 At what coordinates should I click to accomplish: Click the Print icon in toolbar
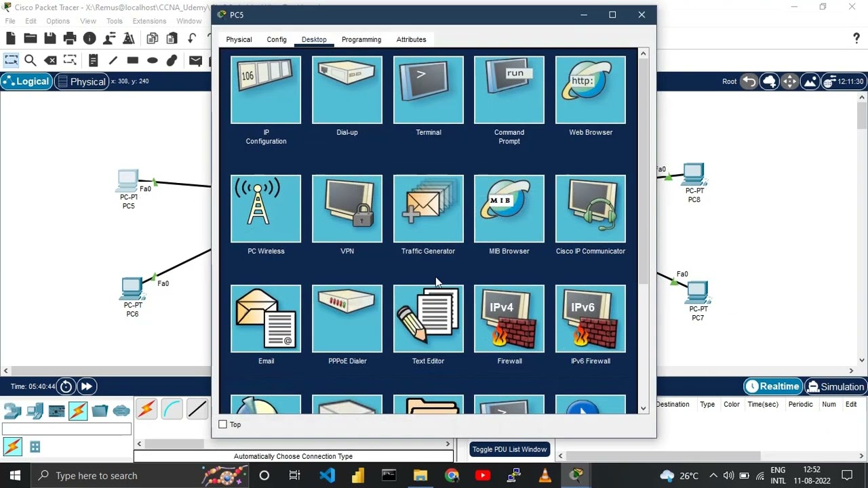click(70, 39)
